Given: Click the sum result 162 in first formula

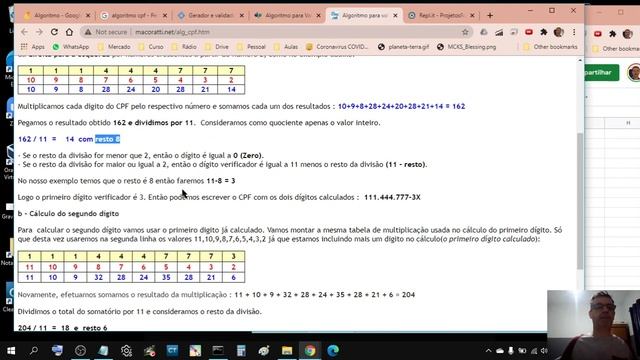Looking at the screenshot, I should 458,106.
